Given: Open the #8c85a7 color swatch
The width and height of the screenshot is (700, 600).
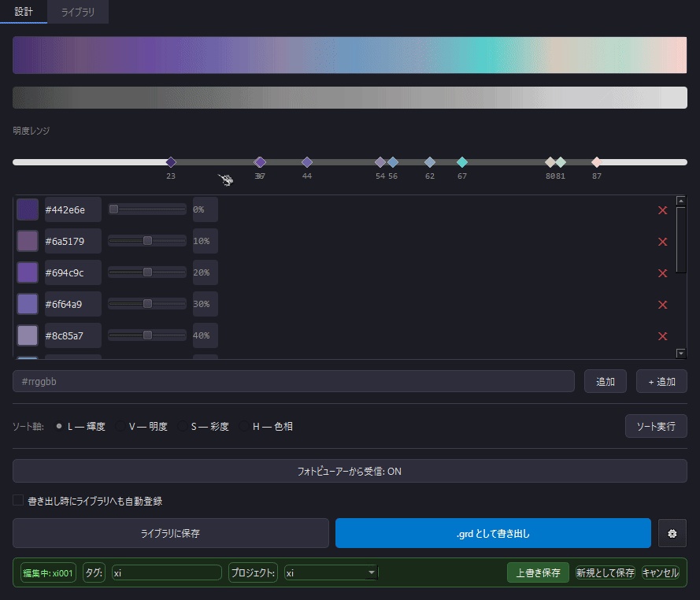Looking at the screenshot, I should click(x=28, y=335).
